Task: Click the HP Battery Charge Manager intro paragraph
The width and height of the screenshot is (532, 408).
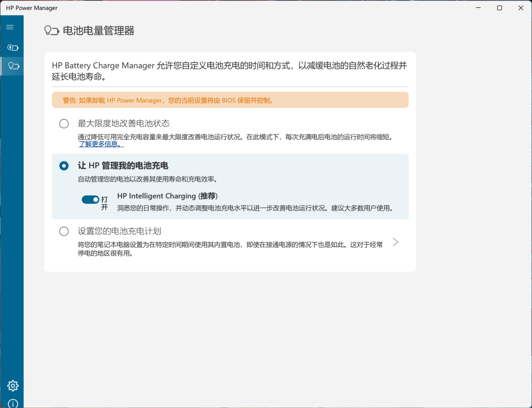Action: tap(230, 71)
